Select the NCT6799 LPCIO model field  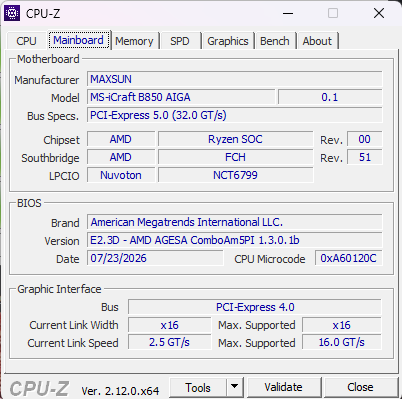click(236, 175)
